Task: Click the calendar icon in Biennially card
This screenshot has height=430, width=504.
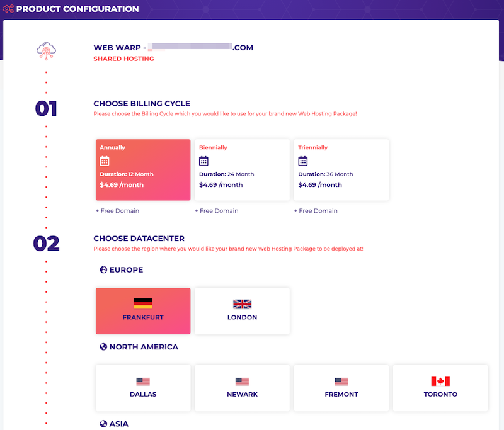Action: coord(203,161)
